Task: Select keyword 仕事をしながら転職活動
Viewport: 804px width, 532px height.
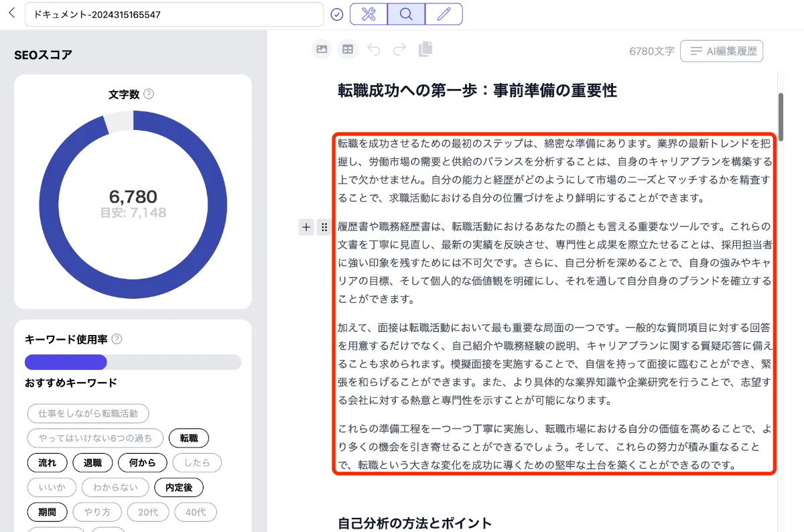Action: click(88, 413)
